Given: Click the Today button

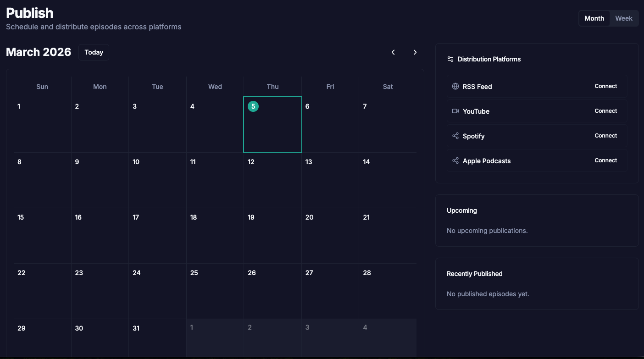Looking at the screenshot, I should point(94,52).
